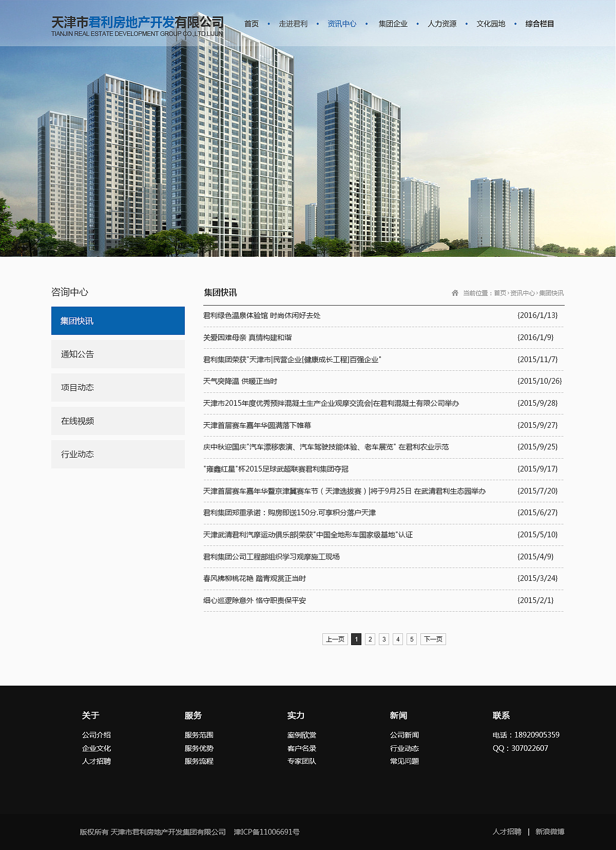
Task: Open article 购房即送150分 积分落户天津
Action: point(290,513)
